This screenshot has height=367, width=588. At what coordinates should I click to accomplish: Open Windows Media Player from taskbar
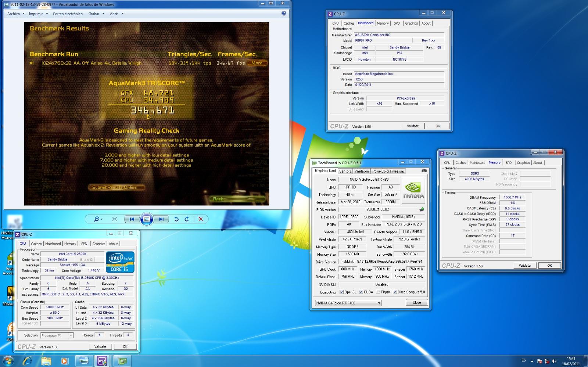(64, 361)
